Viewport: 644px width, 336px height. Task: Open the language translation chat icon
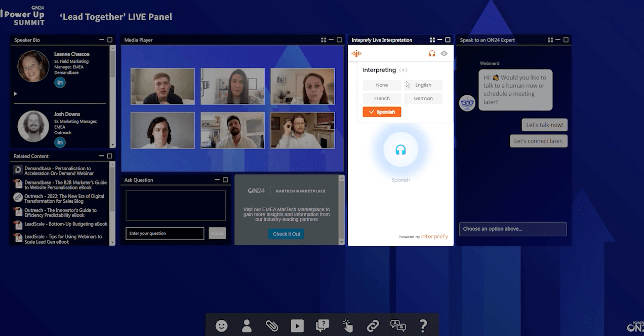pyautogui.click(x=398, y=326)
